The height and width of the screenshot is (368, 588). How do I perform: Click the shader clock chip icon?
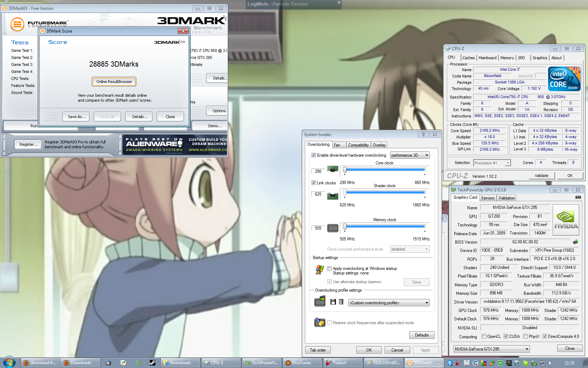tap(332, 196)
